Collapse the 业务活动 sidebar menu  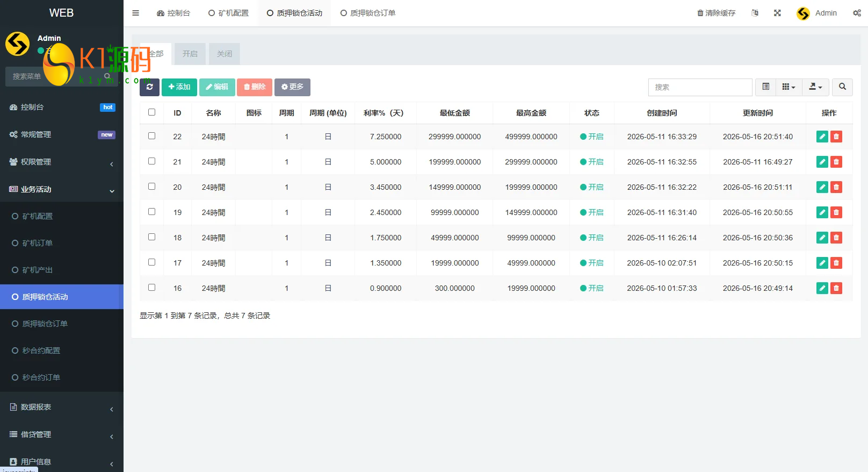point(62,189)
